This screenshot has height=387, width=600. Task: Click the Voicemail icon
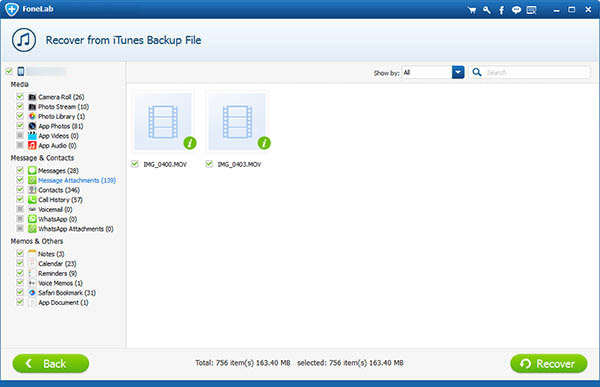(x=32, y=209)
